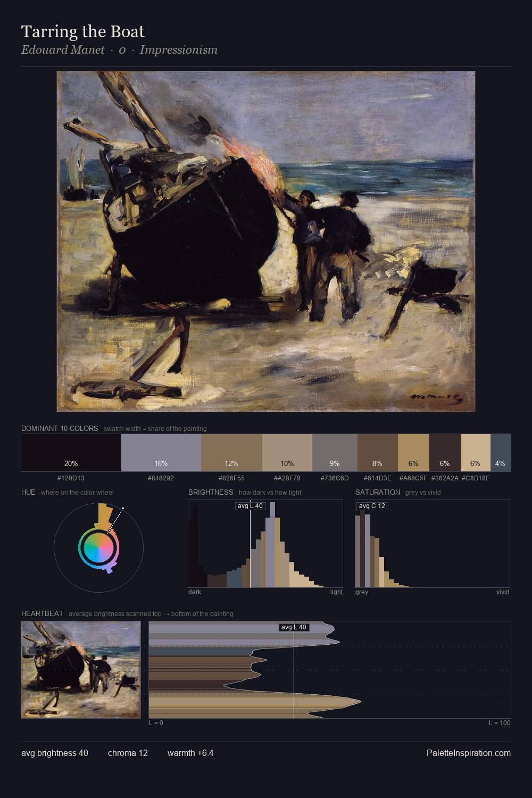
Task: Click the hex code #C8B18F text
Action: [x=476, y=478]
